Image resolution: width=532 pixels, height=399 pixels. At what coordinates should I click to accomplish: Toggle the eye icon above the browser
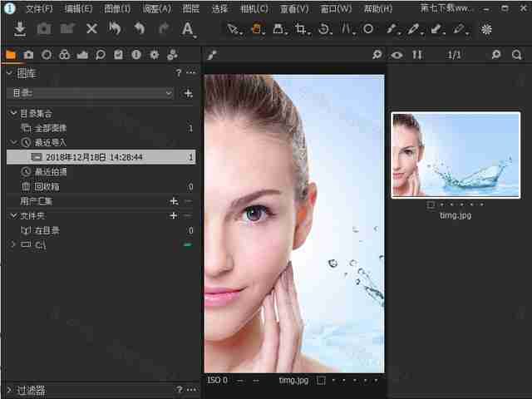[x=397, y=55]
